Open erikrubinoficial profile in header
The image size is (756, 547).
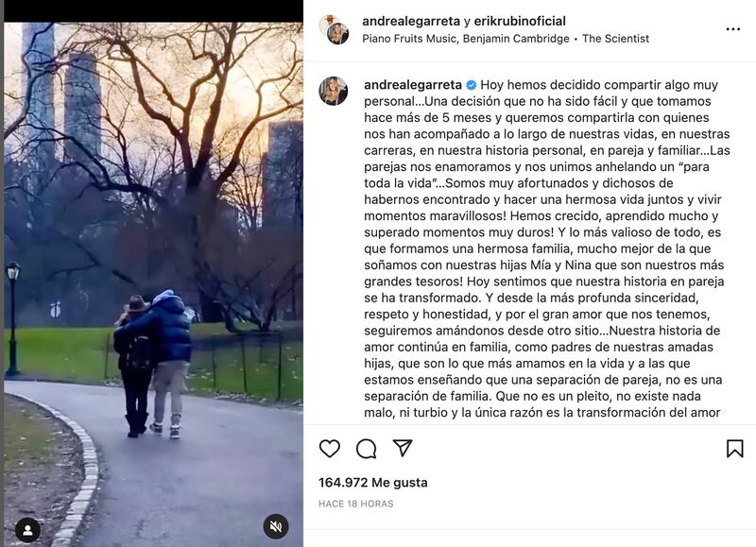point(520,21)
